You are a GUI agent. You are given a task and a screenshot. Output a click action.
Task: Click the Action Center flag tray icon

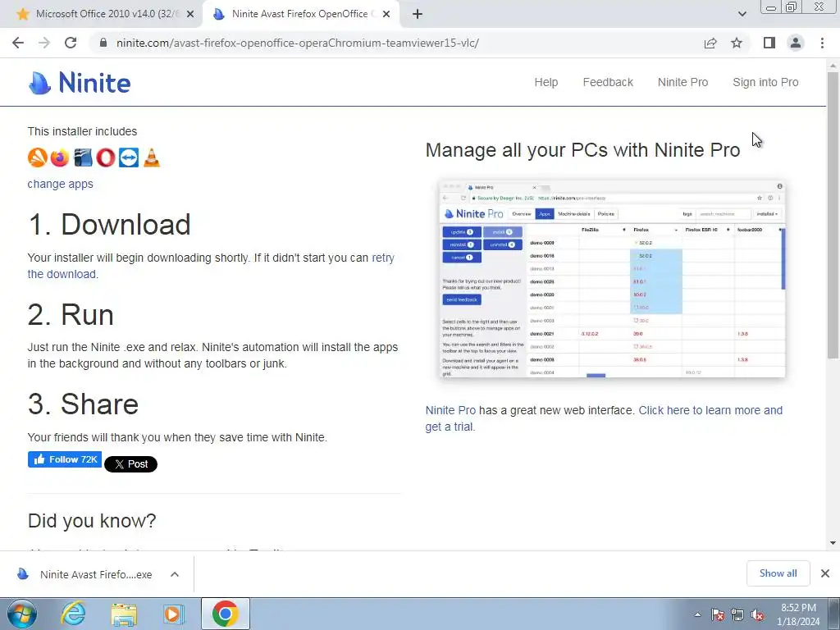(x=717, y=614)
